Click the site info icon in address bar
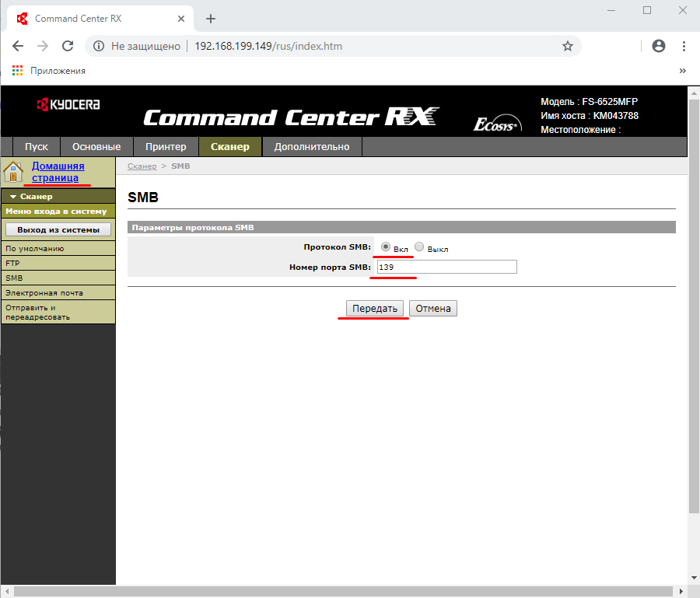 pos(99,46)
